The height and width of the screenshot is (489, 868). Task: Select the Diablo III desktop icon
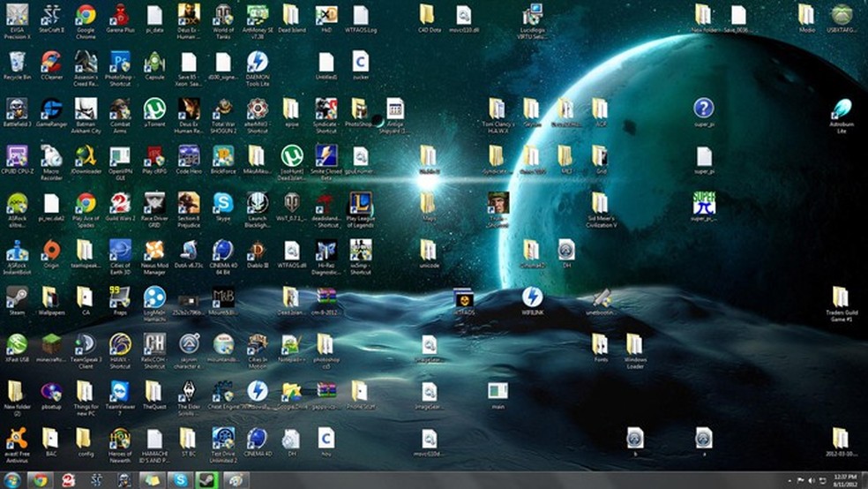tap(257, 251)
